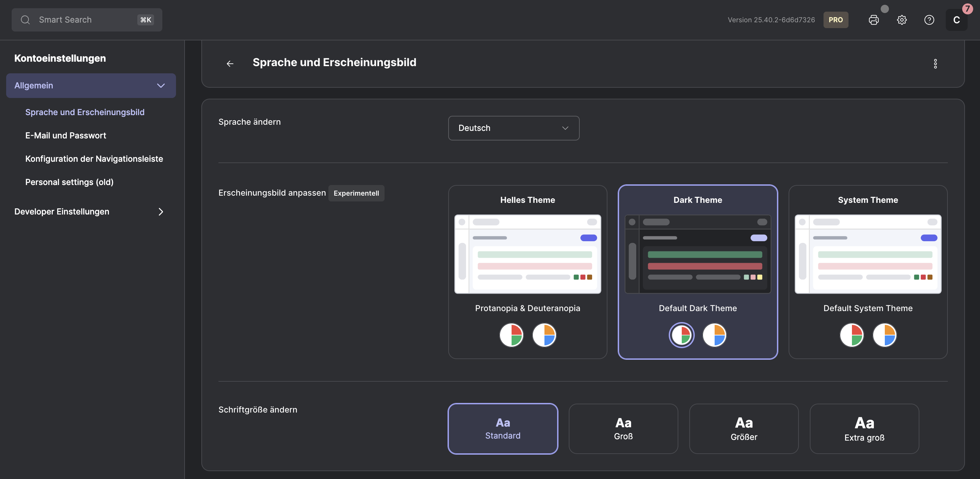Collapse the Allgemein section
980x479 pixels.
[160, 85]
